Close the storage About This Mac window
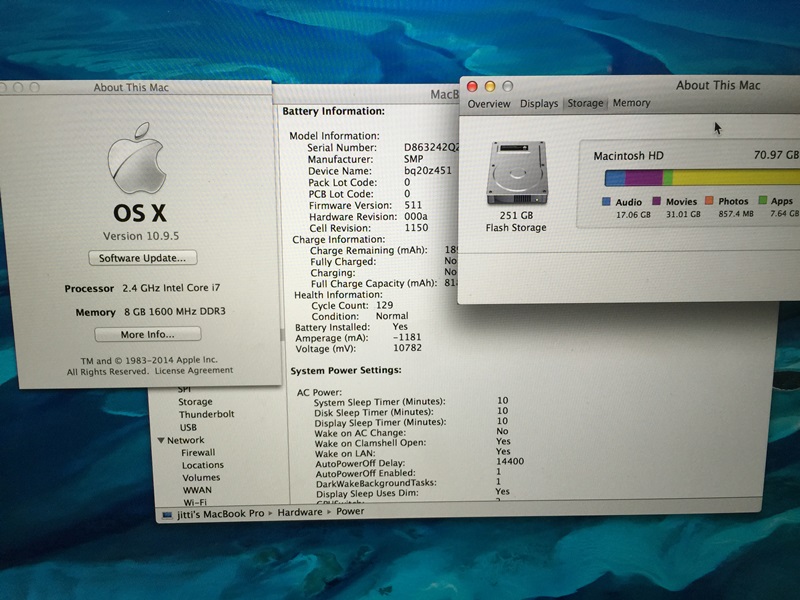The height and width of the screenshot is (600, 800). coord(472,87)
